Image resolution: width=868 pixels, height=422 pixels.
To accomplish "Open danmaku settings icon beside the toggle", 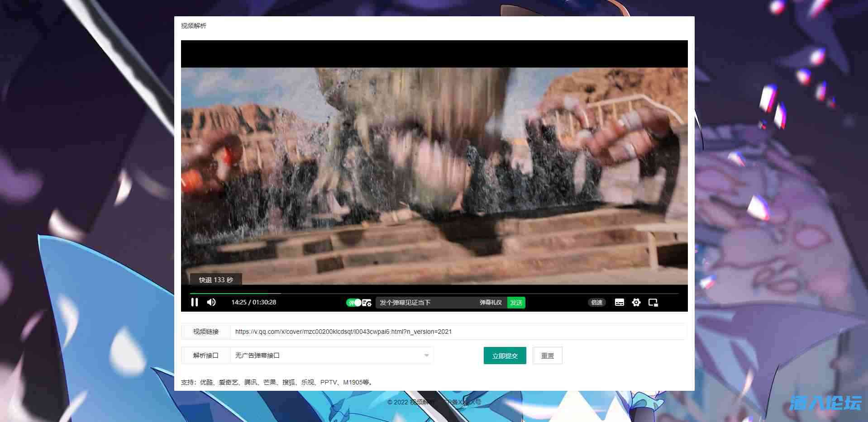I will coord(367,303).
